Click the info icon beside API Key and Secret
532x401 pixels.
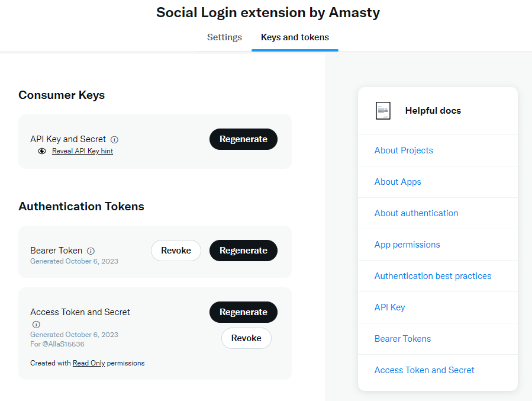click(x=115, y=140)
